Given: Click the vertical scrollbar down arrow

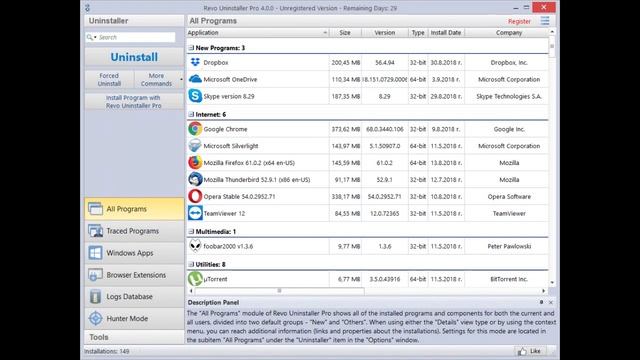Looking at the screenshot, I should coord(552,282).
